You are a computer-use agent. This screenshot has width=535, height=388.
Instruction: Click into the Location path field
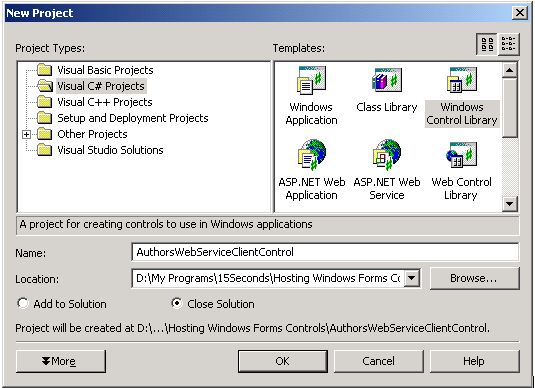(268, 278)
